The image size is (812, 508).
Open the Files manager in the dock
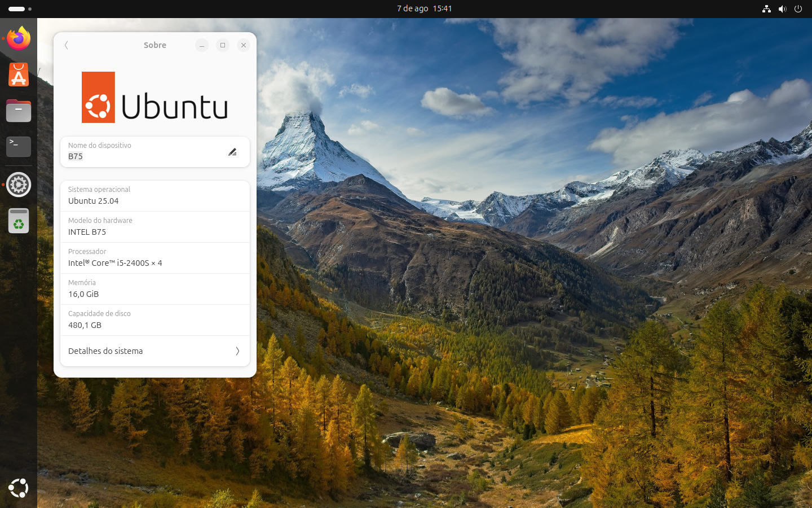click(x=19, y=111)
